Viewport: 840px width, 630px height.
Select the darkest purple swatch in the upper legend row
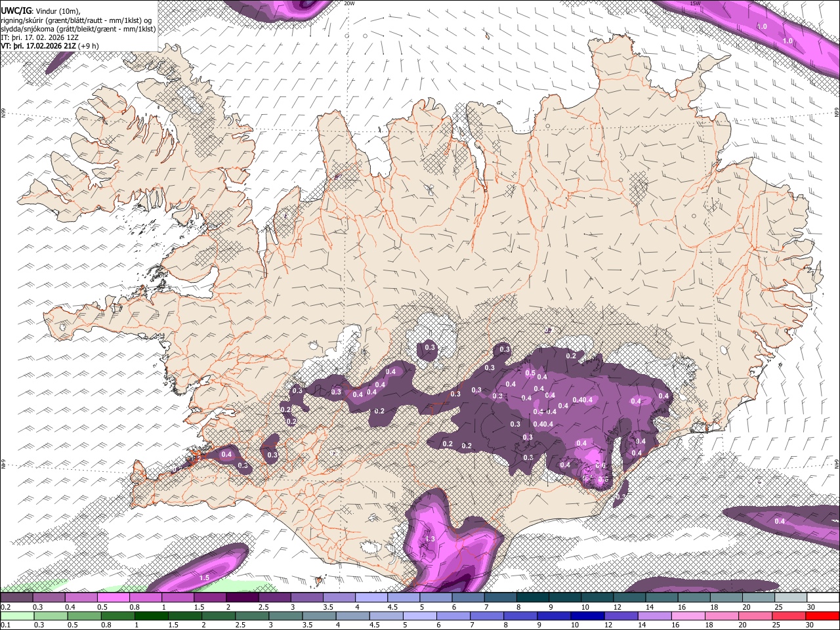click(242, 598)
